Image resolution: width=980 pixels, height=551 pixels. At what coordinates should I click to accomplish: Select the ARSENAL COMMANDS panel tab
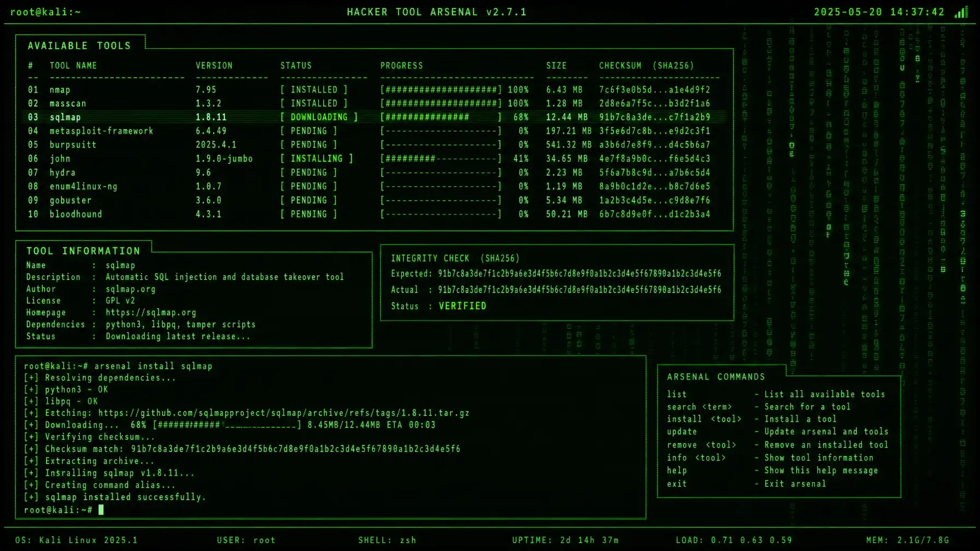tap(716, 377)
